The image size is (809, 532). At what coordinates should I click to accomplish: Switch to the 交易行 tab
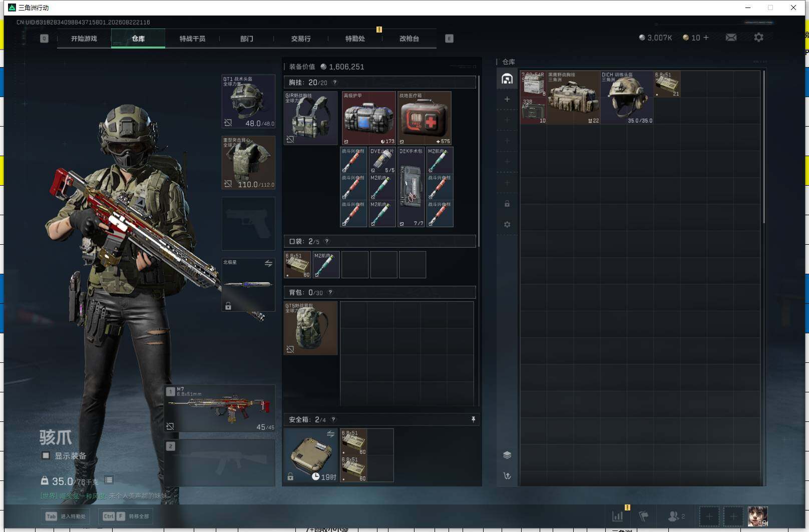[301, 39]
